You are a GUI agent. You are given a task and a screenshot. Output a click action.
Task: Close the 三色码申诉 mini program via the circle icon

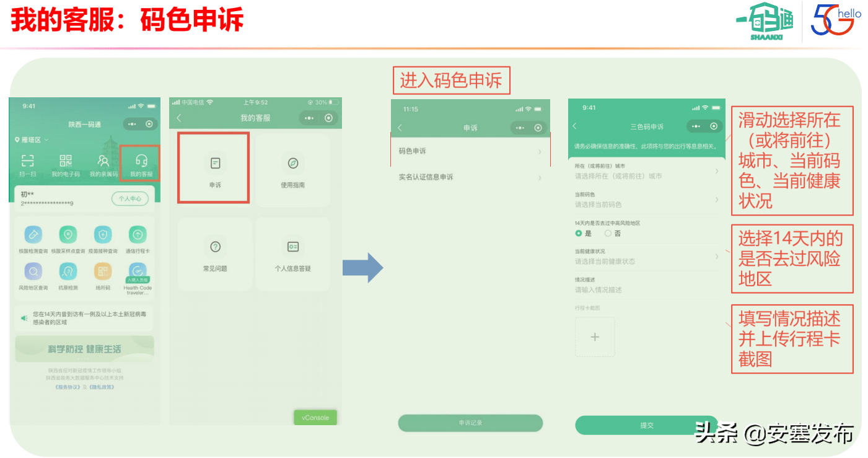click(714, 126)
